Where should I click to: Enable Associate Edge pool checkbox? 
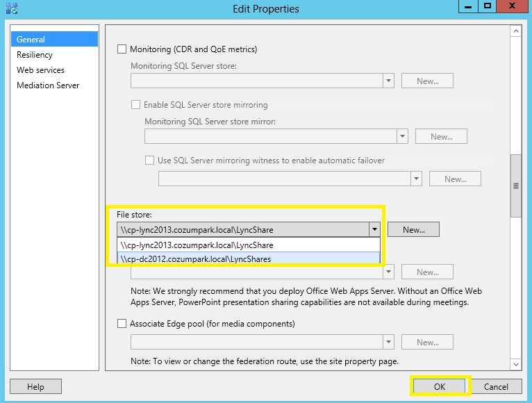click(122, 323)
